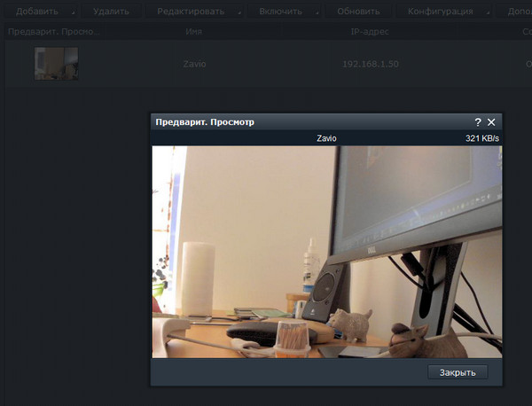
Task: Refresh the list with Обновить
Action: (x=358, y=12)
